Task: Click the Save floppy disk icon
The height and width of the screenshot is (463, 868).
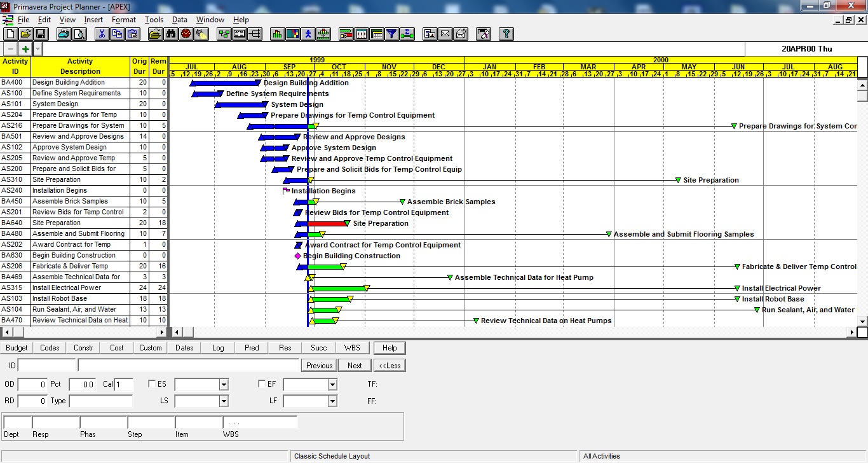Action: pos(41,34)
